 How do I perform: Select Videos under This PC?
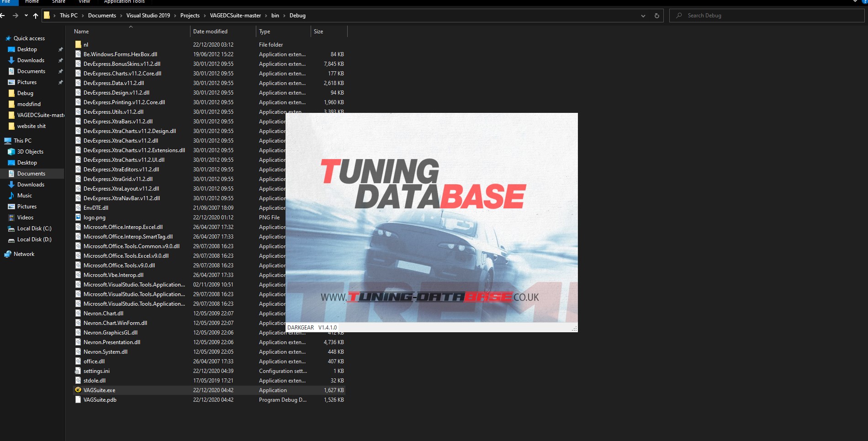(x=25, y=218)
